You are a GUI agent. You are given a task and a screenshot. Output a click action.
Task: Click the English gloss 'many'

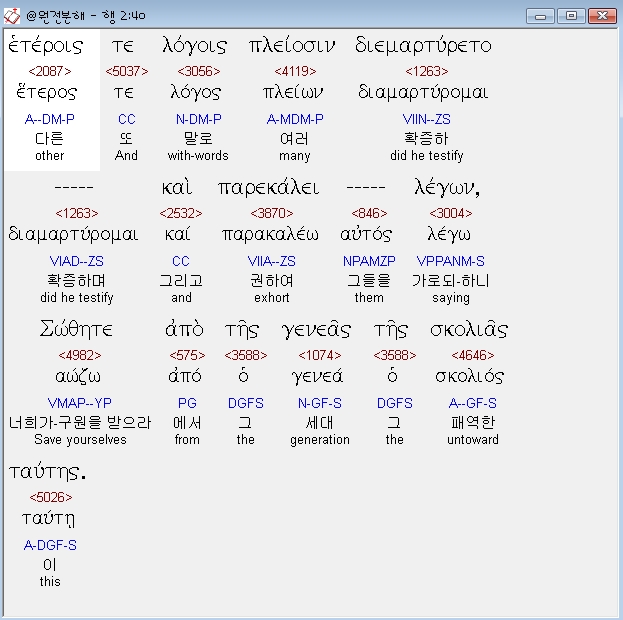(294, 156)
